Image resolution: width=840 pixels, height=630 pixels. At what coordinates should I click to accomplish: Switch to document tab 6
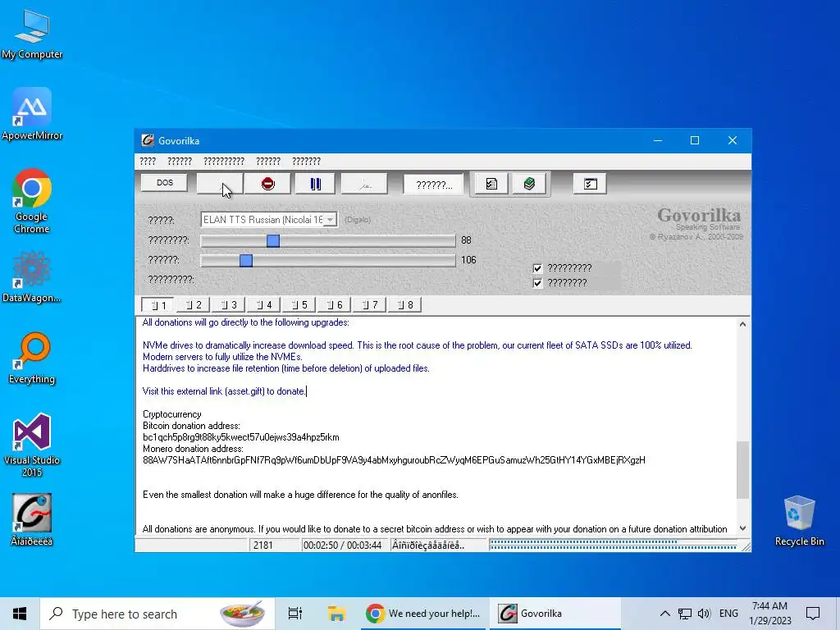click(335, 305)
